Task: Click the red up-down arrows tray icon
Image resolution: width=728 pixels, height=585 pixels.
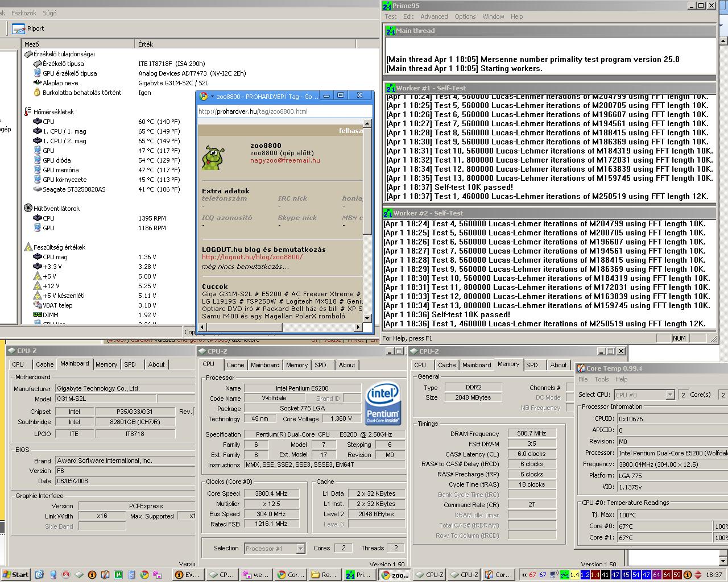Action: tap(698, 575)
